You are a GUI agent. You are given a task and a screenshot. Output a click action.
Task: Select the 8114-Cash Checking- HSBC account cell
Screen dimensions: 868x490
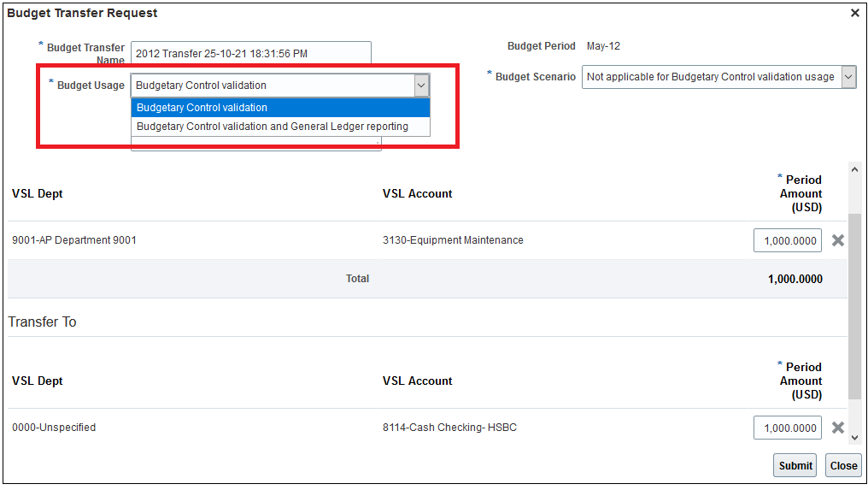[449, 428]
